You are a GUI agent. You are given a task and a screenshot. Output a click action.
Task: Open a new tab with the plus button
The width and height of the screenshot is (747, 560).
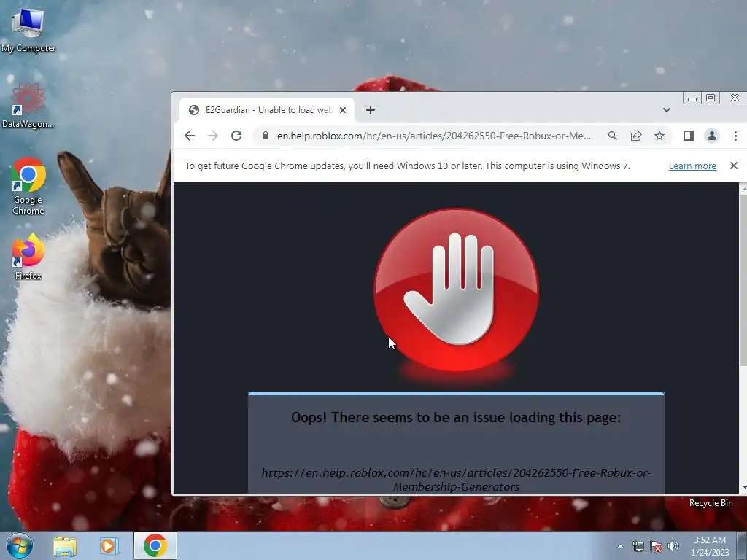pos(370,110)
